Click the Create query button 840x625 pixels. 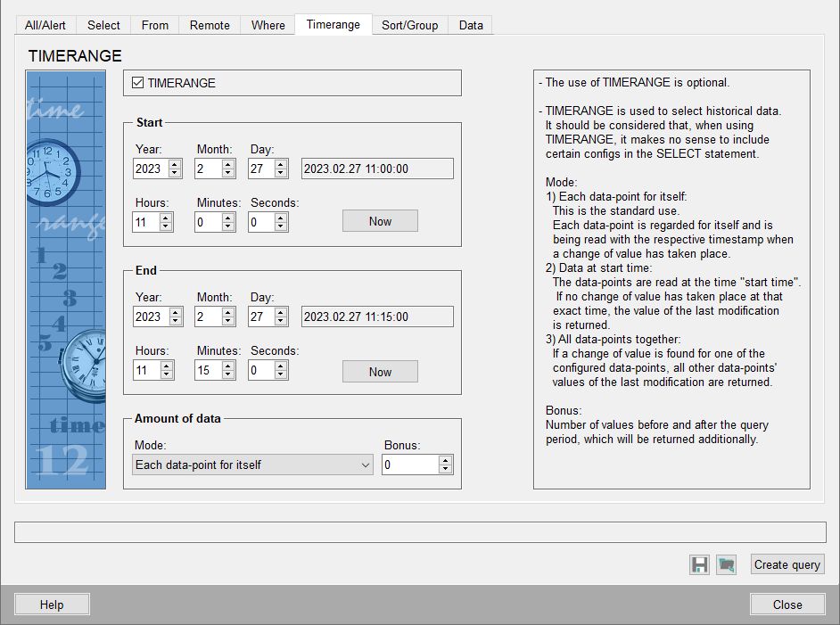pos(786,564)
